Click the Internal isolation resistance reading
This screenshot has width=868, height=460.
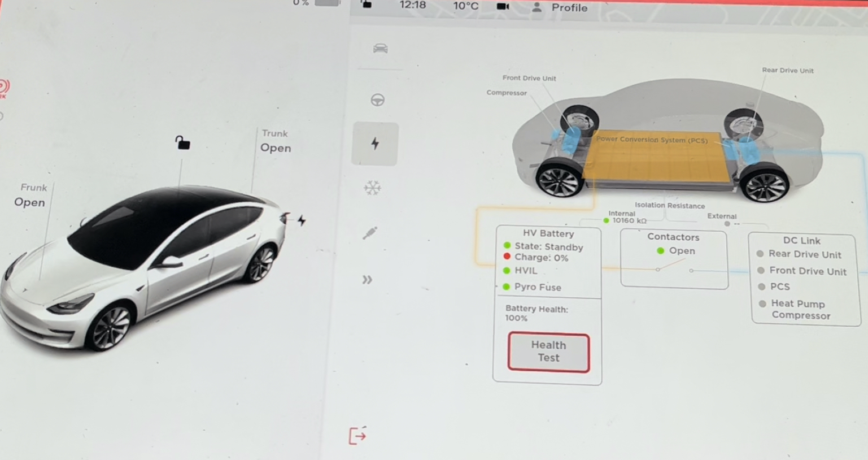[627, 220]
